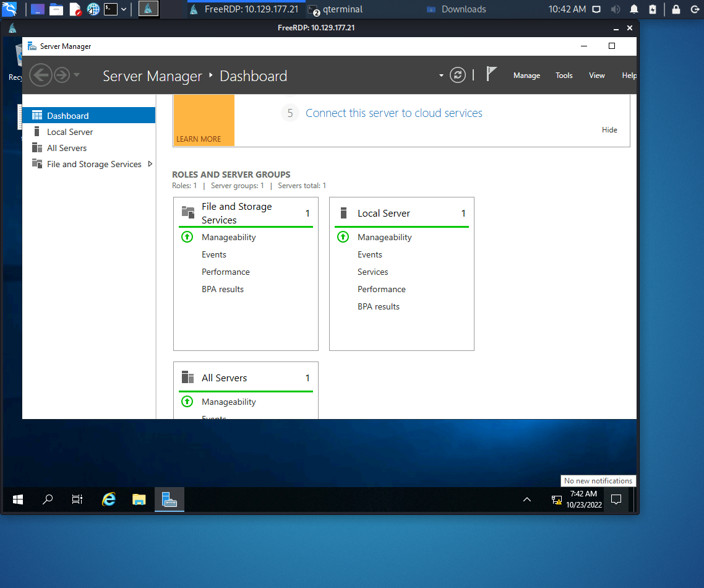The width and height of the screenshot is (704, 588).
Task: Click the network status tray icon
Action: point(557,499)
